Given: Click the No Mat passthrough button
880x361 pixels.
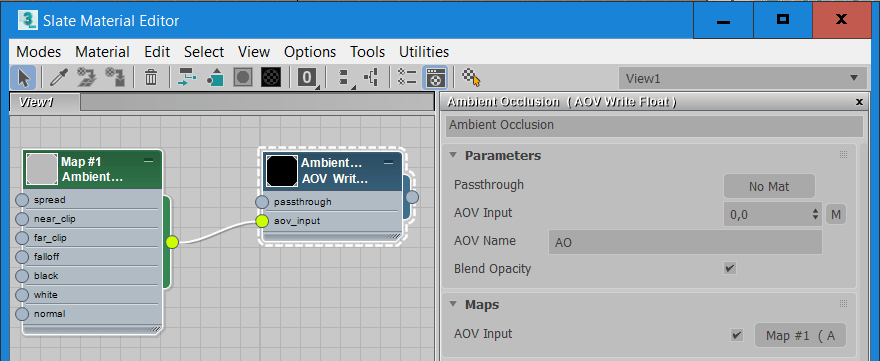Looking at the screenshot, I should coord(769,186).
